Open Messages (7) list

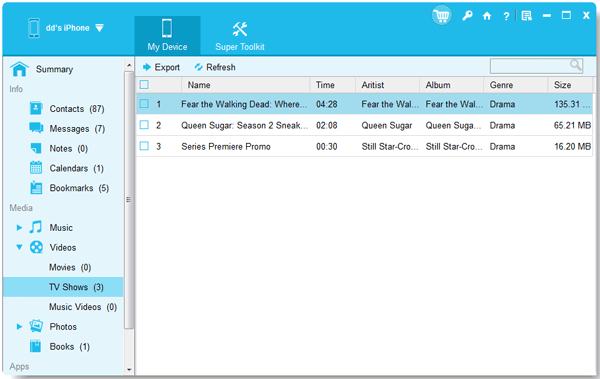point(77,129)
